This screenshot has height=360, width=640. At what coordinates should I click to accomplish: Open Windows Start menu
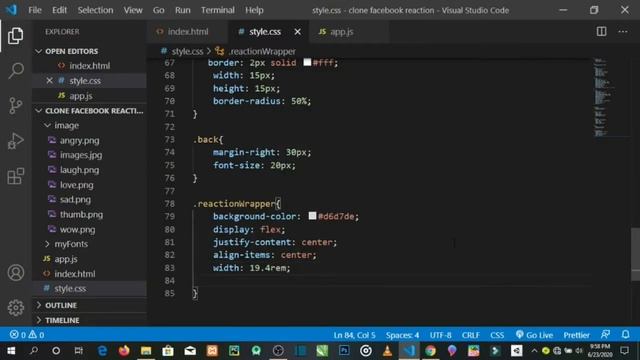[11, 351]
